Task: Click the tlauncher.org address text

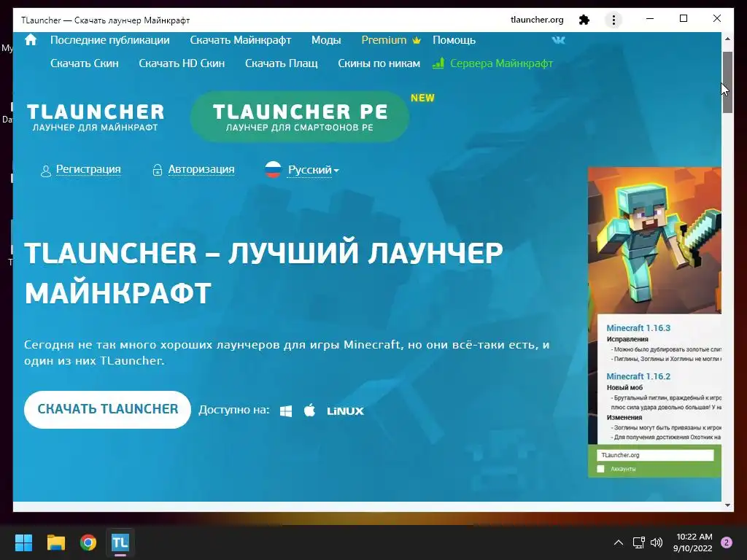Action: pos(537,20)
